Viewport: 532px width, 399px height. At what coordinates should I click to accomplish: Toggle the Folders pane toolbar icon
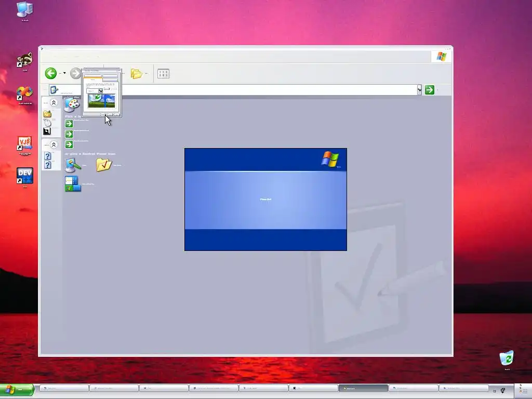tap(137, 74)
